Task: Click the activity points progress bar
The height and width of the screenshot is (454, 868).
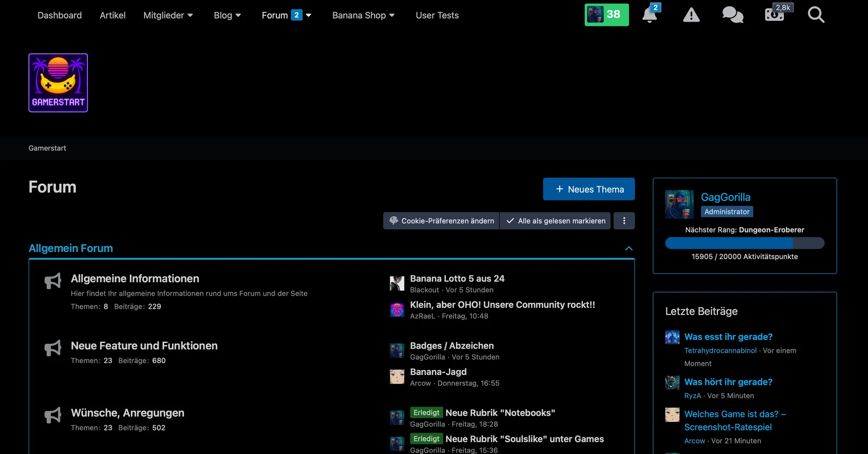Action: point(744,243)
